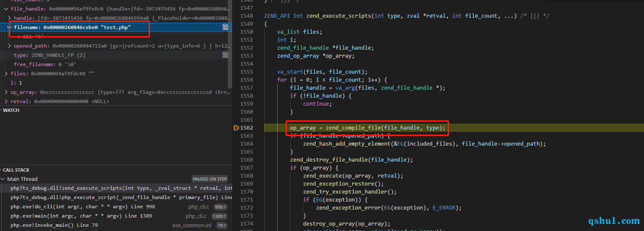Open binary data view for filename variable

[225, 27]
